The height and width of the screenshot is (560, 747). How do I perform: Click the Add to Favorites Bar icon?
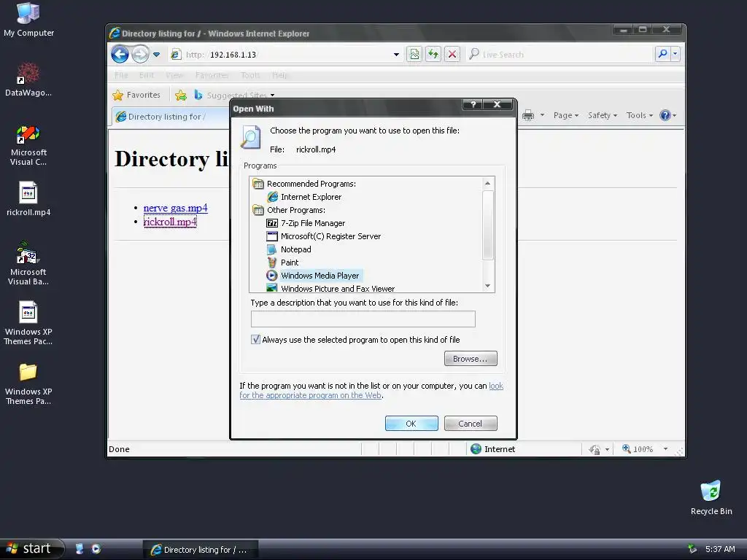pos(181,96)
